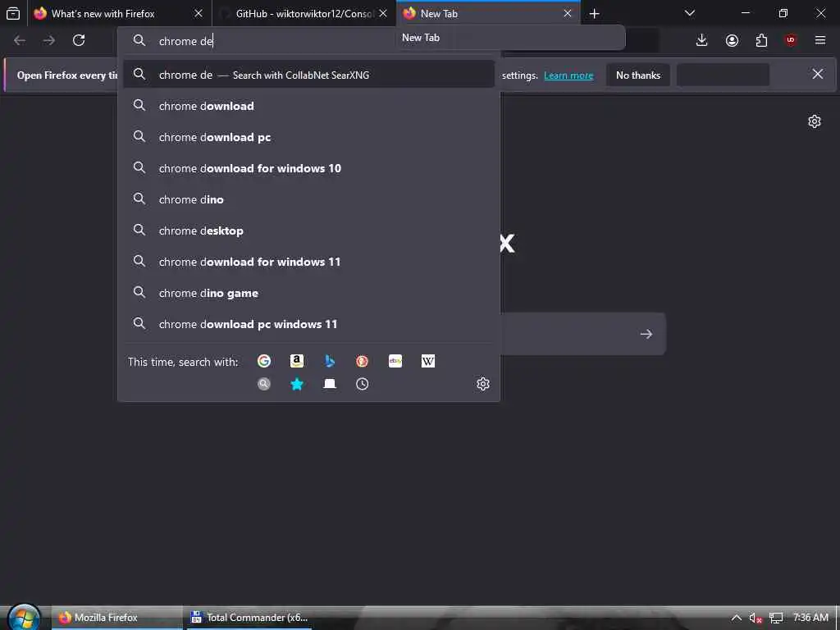Open search settings gear in the suggestions panel

click(x=483, y=384)
